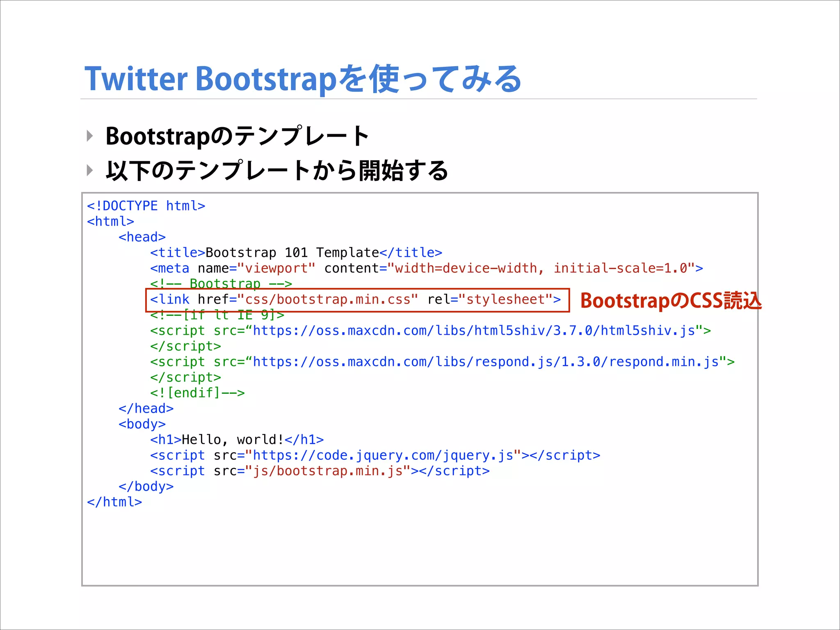840x630 pixels.
Task: Click the '</script>' line after html5shiv
Action: click(185, 346)
